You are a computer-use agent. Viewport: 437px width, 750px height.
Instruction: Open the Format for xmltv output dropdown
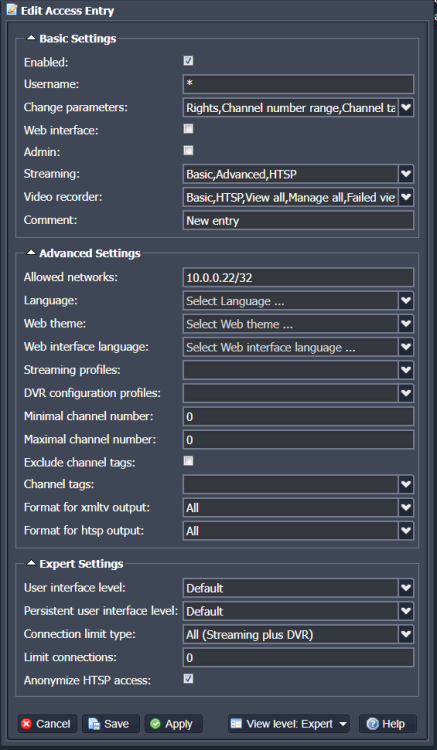point(406,507)
